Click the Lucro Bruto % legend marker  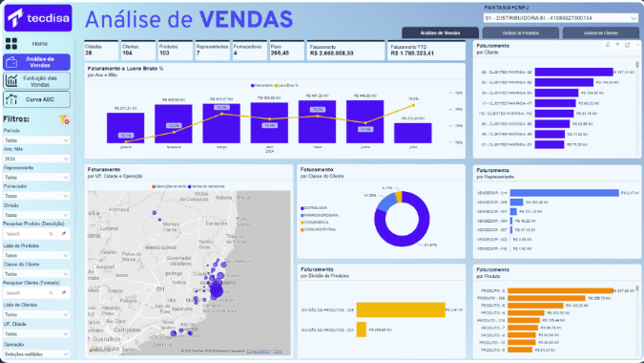pyautogui.click(x=276, y=86)
